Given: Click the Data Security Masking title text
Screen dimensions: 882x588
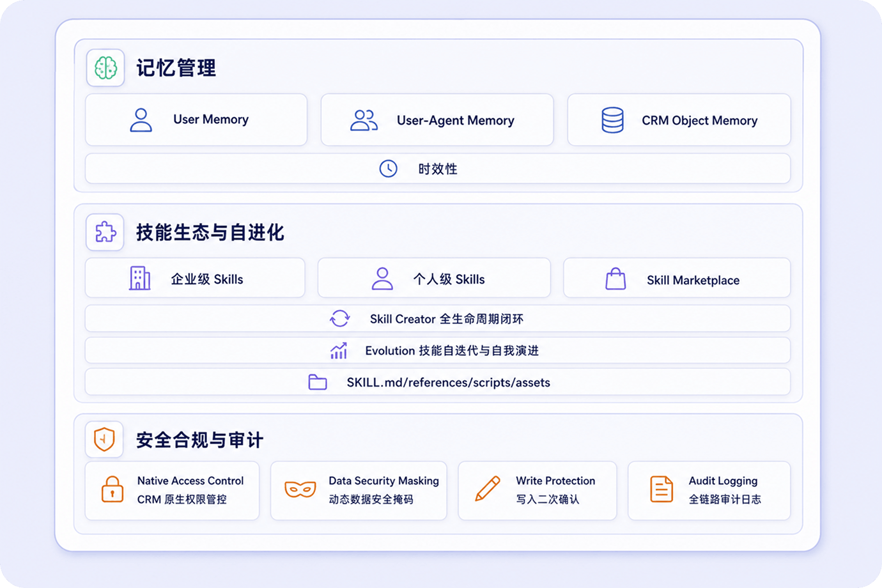Looking at the screenshot, I should 383,481.
